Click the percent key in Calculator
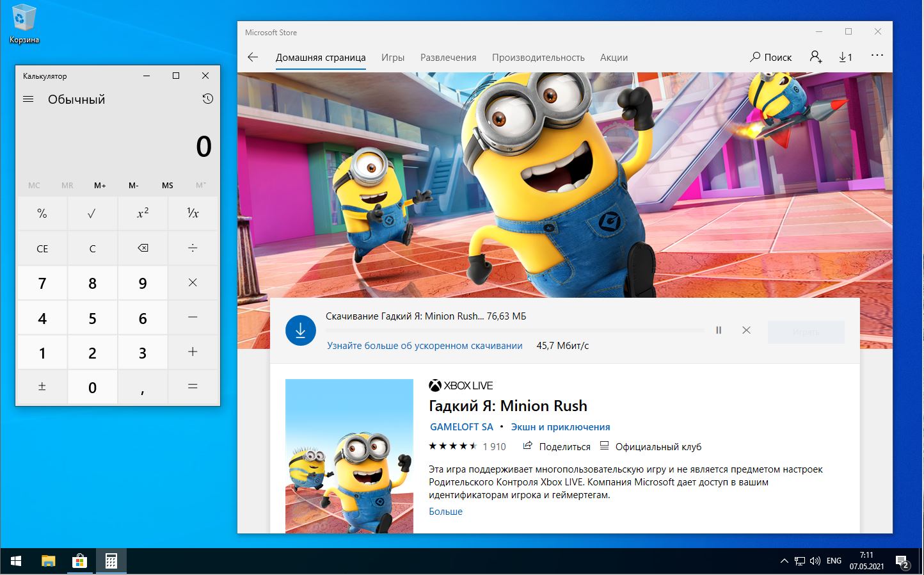This screenshot has height=575, width=924. [x=42, y=213]
